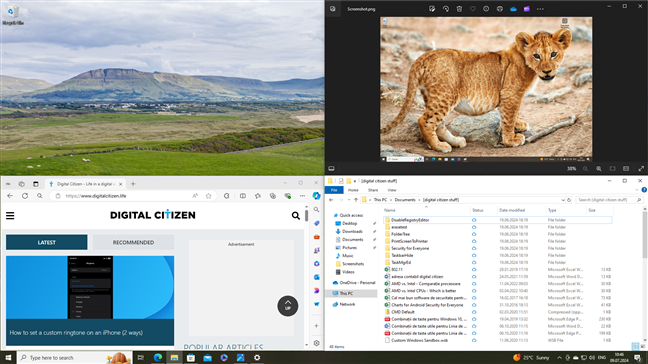This screenshot has width=648, height=364.
Task: Click the Search digital citizen stuff box
Action: coord(609,200)
